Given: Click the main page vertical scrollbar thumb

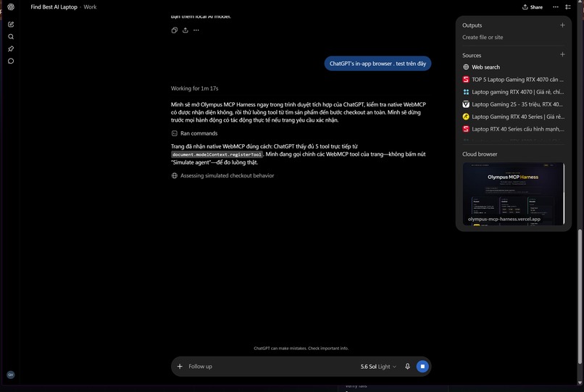Looking at the screenshot, I should 580,296.
